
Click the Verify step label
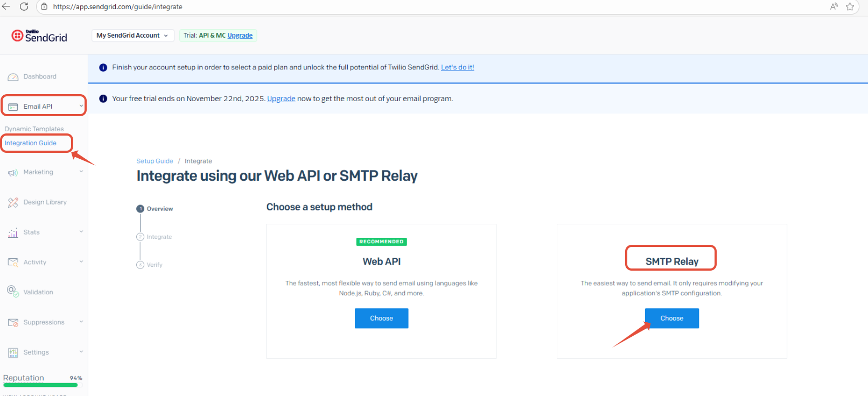pos(155,265)
